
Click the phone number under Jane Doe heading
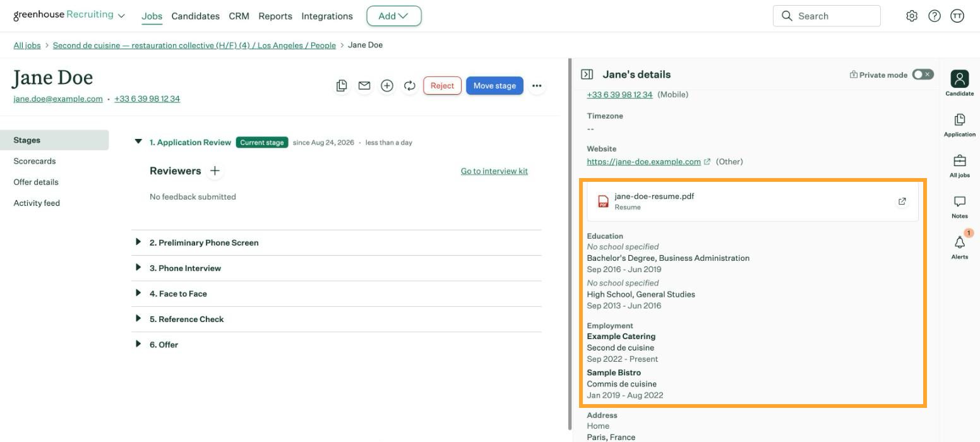(147, 99)
